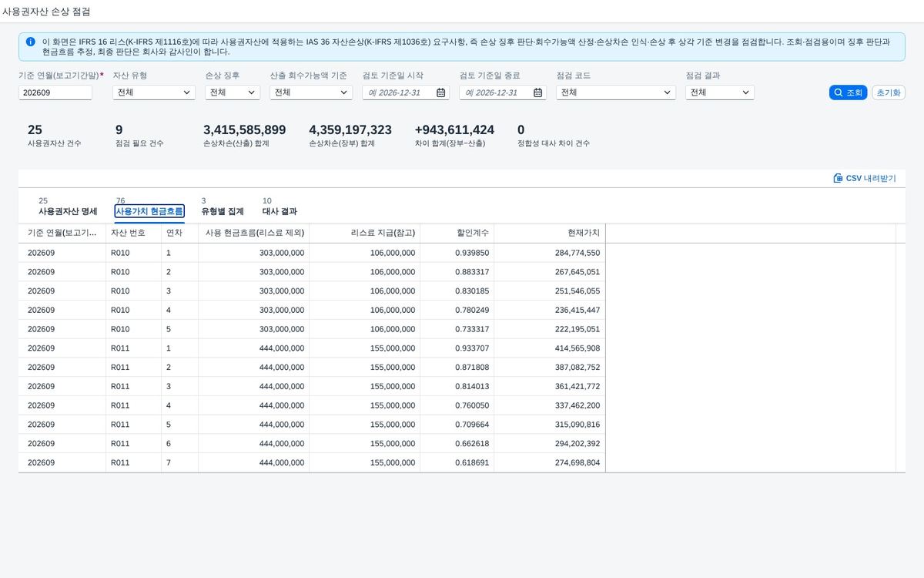Select present value 361,421,772
924x578 pixels.
coord(577,386)
